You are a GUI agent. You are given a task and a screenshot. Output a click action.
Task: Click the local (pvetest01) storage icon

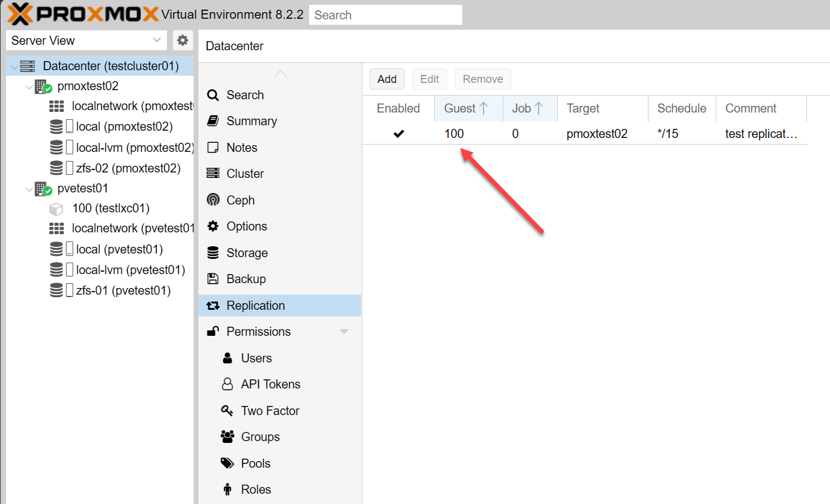coord(56,249)
